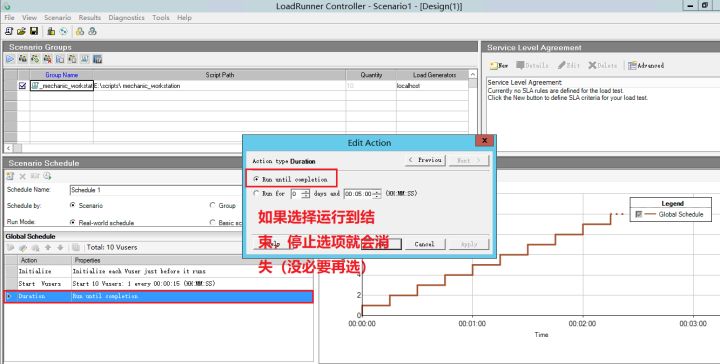
Task: Click the localhost load generator cell
Action: (432, 86)
